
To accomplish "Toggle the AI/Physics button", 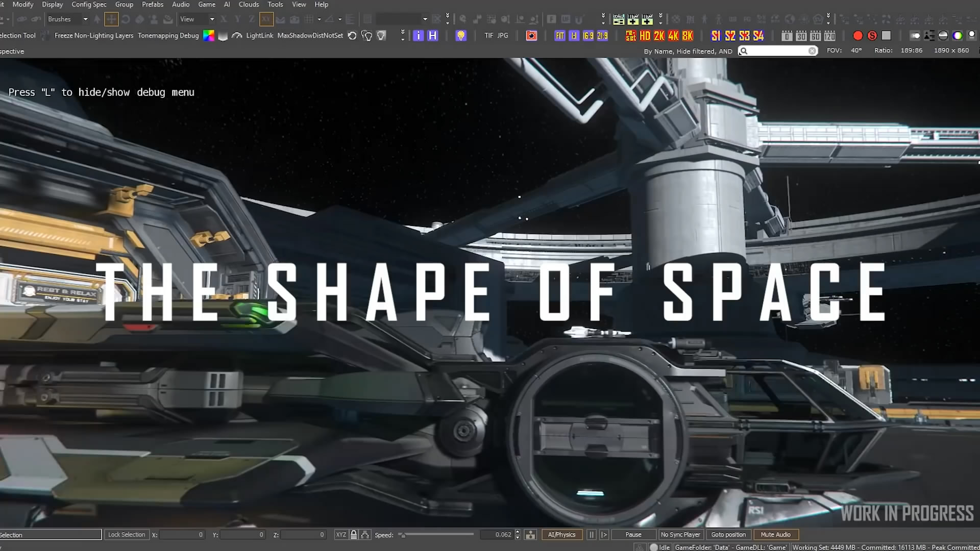I will click(561, 535).
